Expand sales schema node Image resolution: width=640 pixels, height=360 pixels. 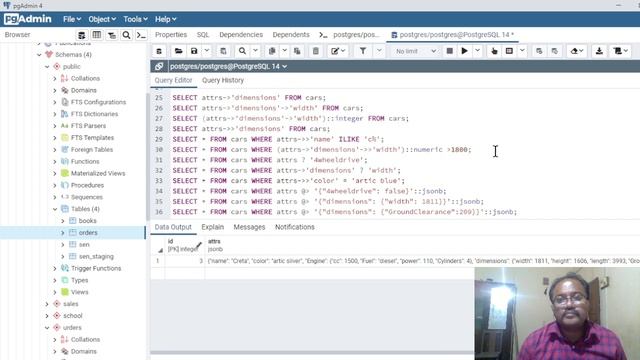pos(47,304)
